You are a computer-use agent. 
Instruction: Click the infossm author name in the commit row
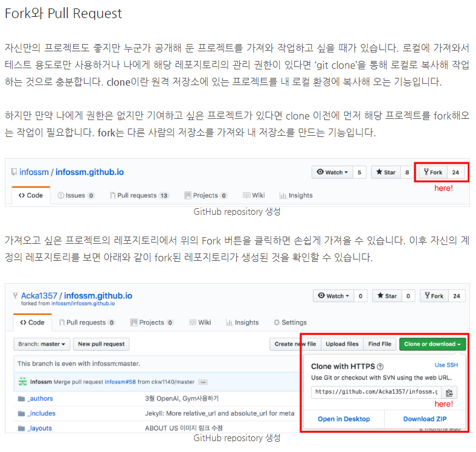41,382
